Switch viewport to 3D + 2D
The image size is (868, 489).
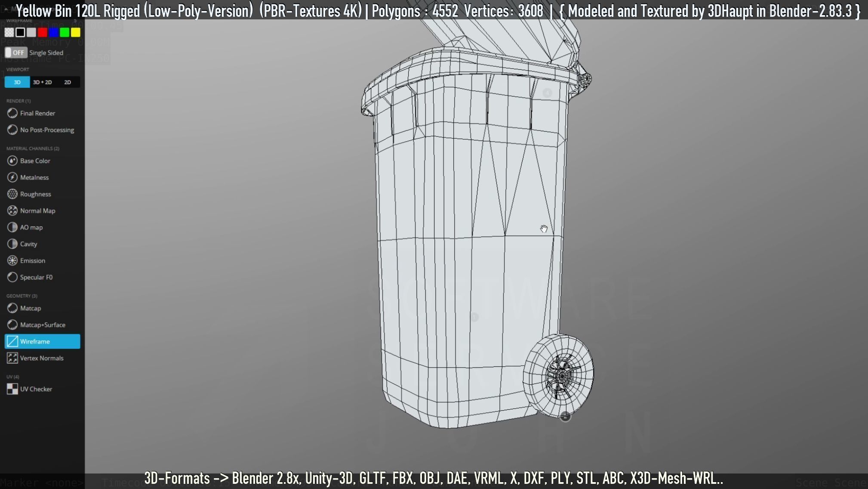[x=42, y=82]
